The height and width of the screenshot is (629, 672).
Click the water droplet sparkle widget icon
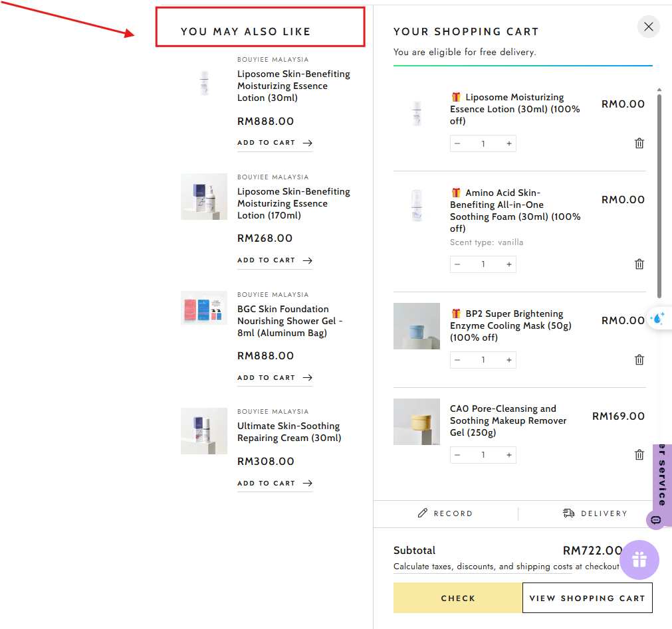click(x=658, y=318)
